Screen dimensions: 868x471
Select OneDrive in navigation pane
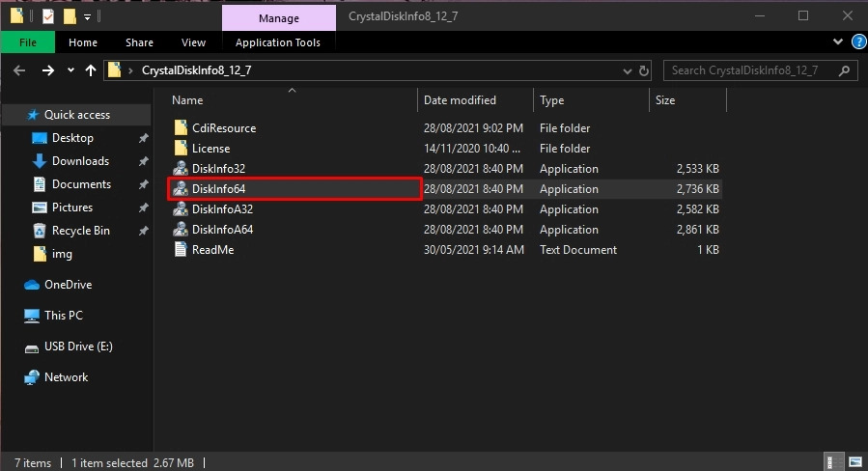click(x=68, y=285)
